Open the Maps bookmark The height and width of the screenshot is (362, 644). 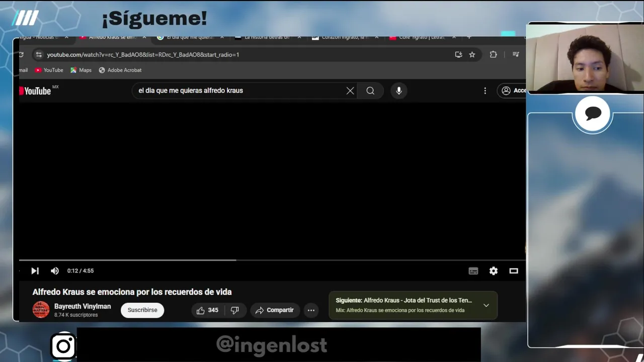click(80, 70)
